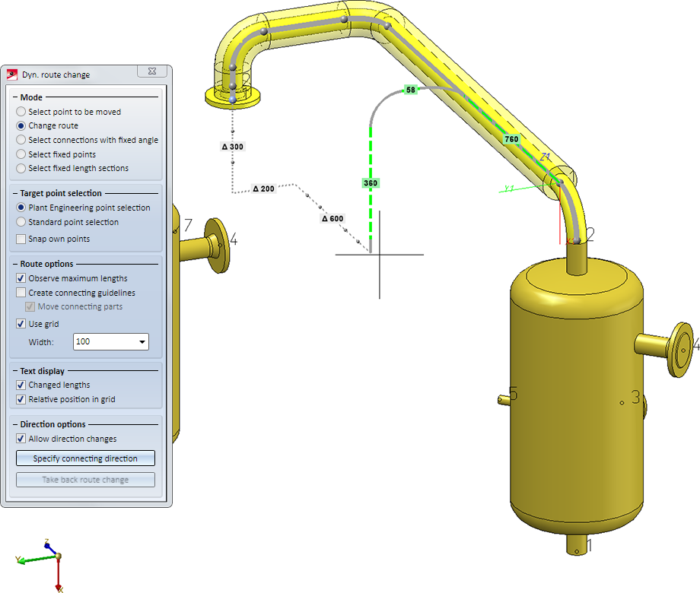Click nozzle 5 on the vessel
The image size is (700, 593).
point(504,400)
